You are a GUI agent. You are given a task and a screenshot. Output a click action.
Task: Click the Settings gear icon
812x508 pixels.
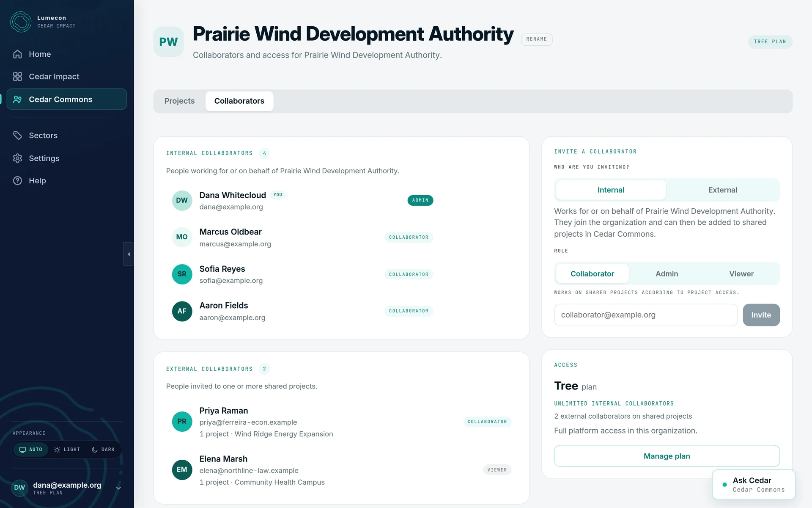coord(17,158)
